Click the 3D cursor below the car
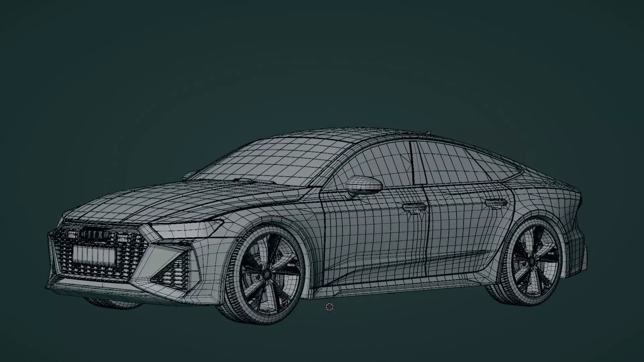 coord(329,307)
